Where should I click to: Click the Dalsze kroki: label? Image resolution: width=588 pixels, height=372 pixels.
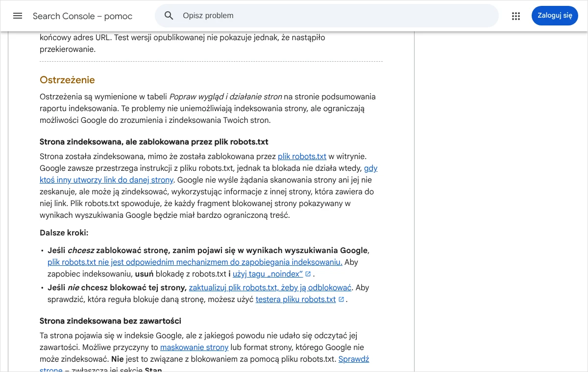tap(64, 233)
